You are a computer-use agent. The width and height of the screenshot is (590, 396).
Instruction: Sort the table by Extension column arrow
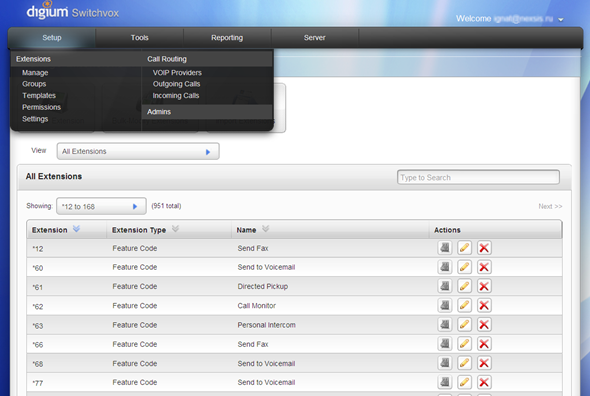click(76, 228)
